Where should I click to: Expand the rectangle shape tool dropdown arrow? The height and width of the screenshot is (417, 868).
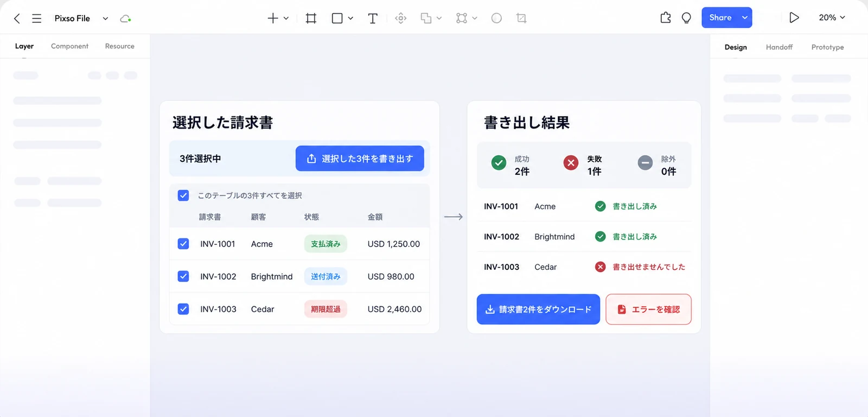(350, 18)
